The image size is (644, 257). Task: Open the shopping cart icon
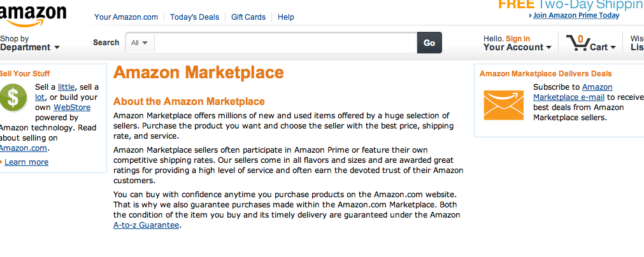[578, 43]
